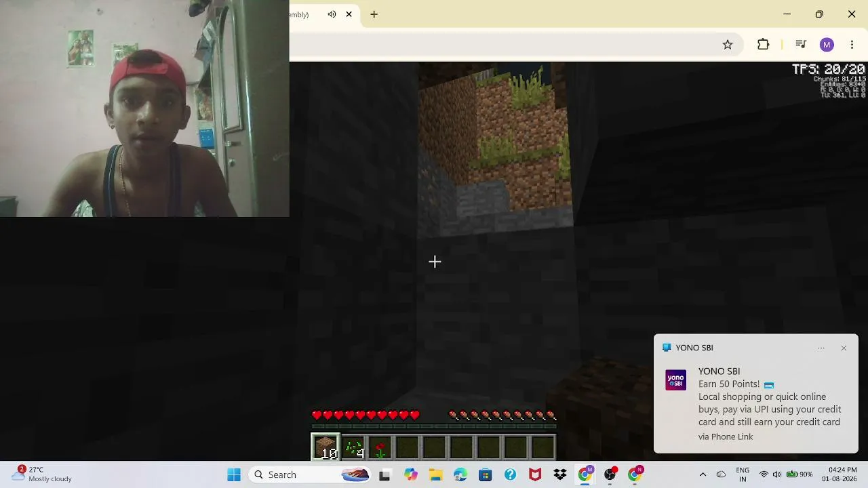
Task: Open Task View from the taskbar
Action: click(384, 474)
